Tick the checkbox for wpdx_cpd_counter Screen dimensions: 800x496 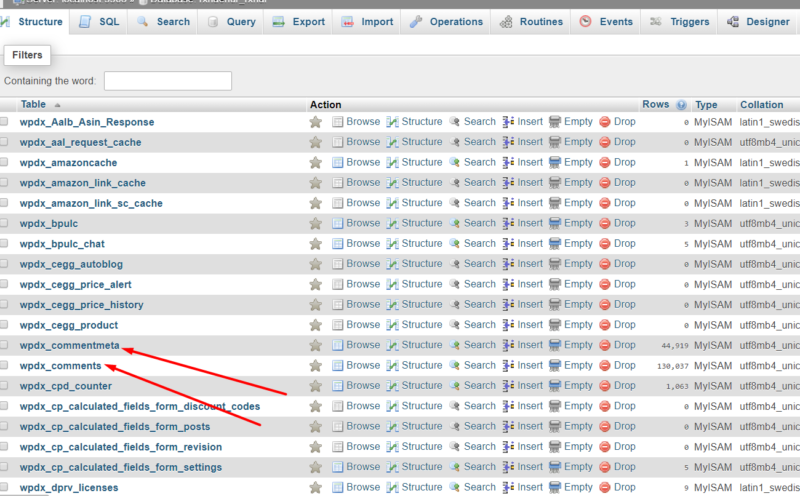pyautogui.click(x=4, y=386)
